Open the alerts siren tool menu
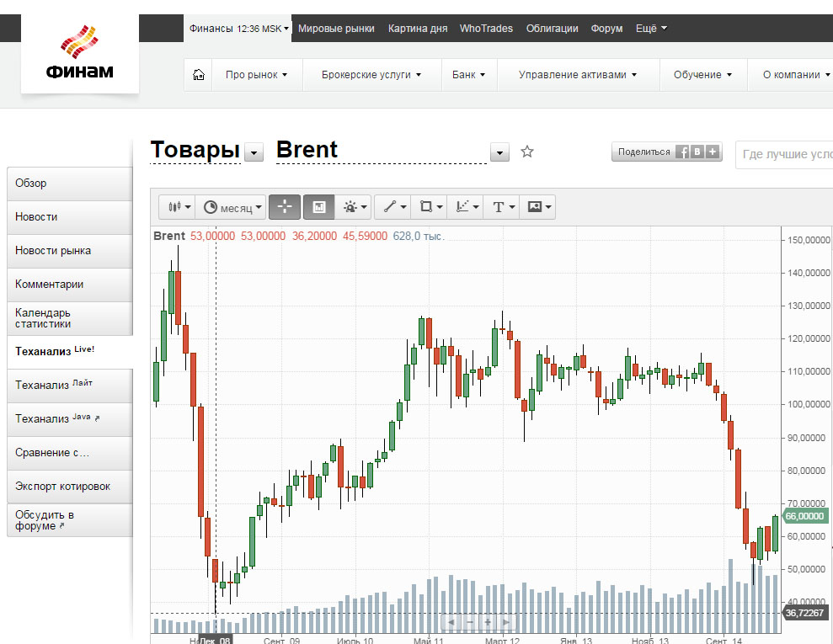This screenshot has height=644, width=833. point(355,207)
